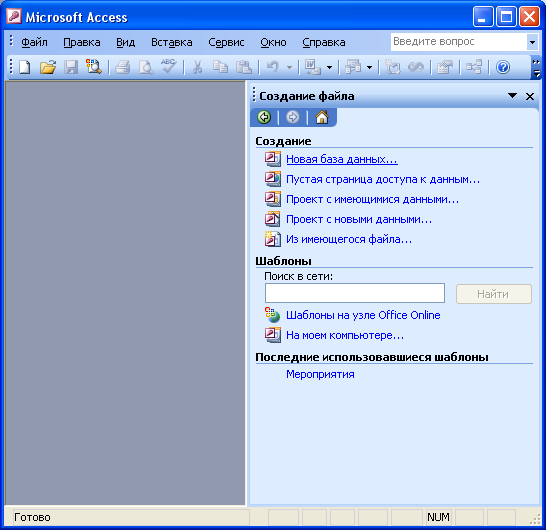
Task: Click the Undo arrow icon
Action: point(273,67)
